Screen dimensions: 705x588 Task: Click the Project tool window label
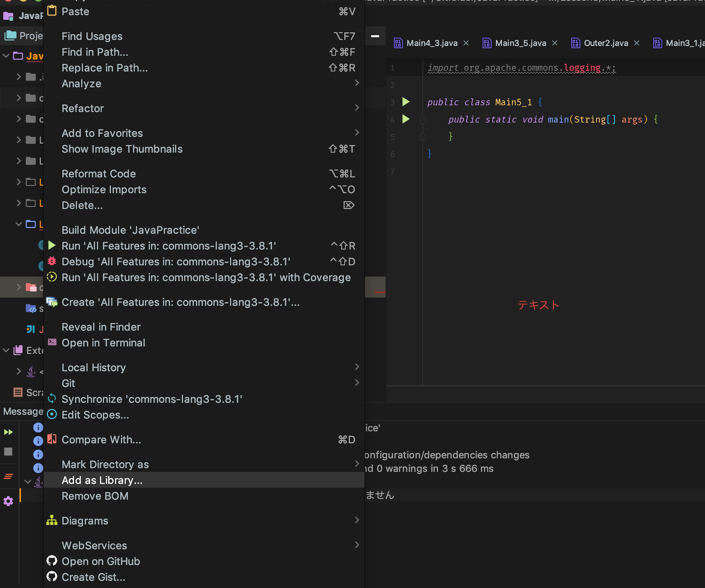(31, 36)
